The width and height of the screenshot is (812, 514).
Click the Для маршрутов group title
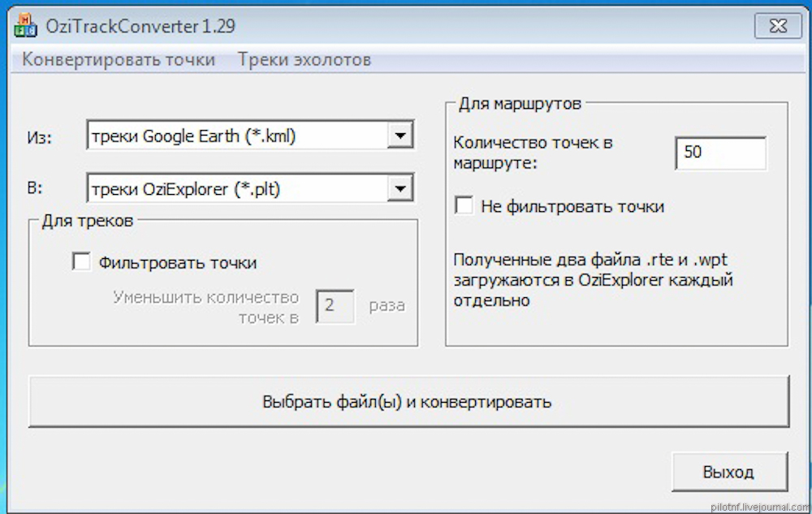(x=520, y=103)
